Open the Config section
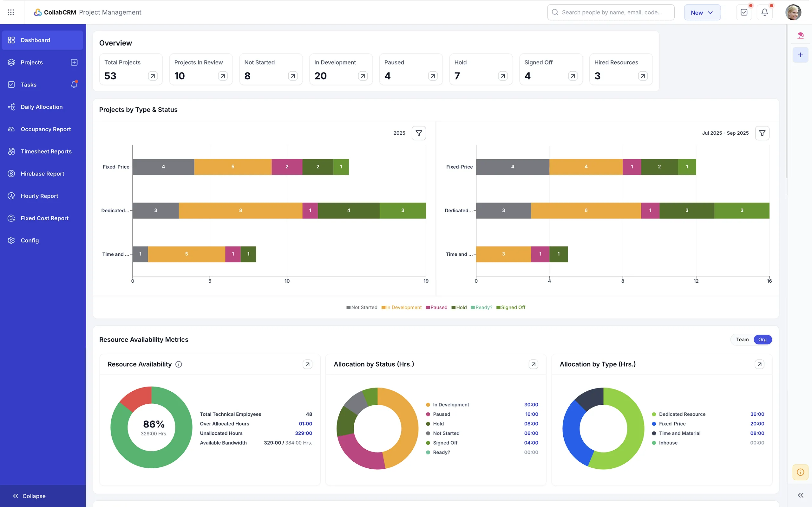 click(30, 241)
